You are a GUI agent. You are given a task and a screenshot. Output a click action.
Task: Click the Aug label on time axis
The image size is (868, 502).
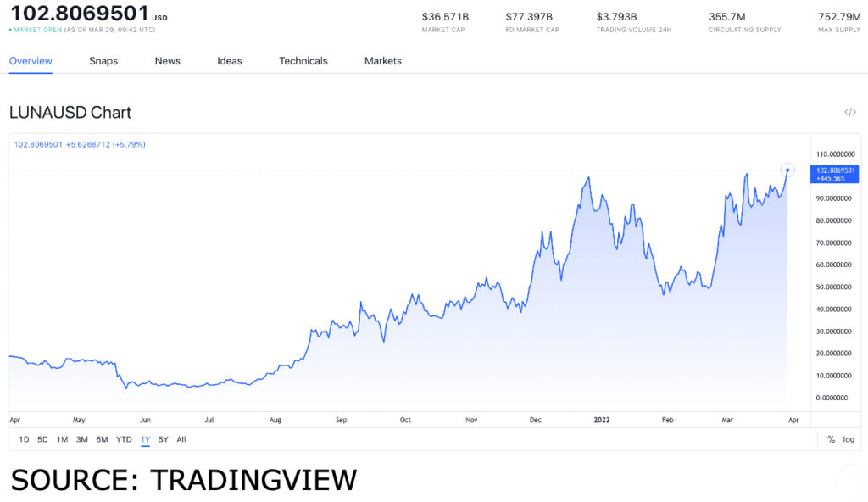[275, 420]
